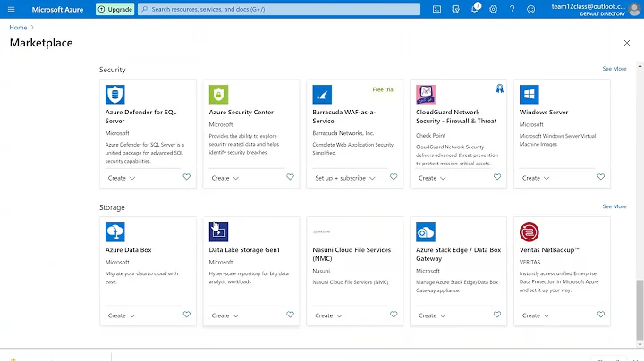Open Azure Security Center title

pyautogui.click(x=241, y=112)
